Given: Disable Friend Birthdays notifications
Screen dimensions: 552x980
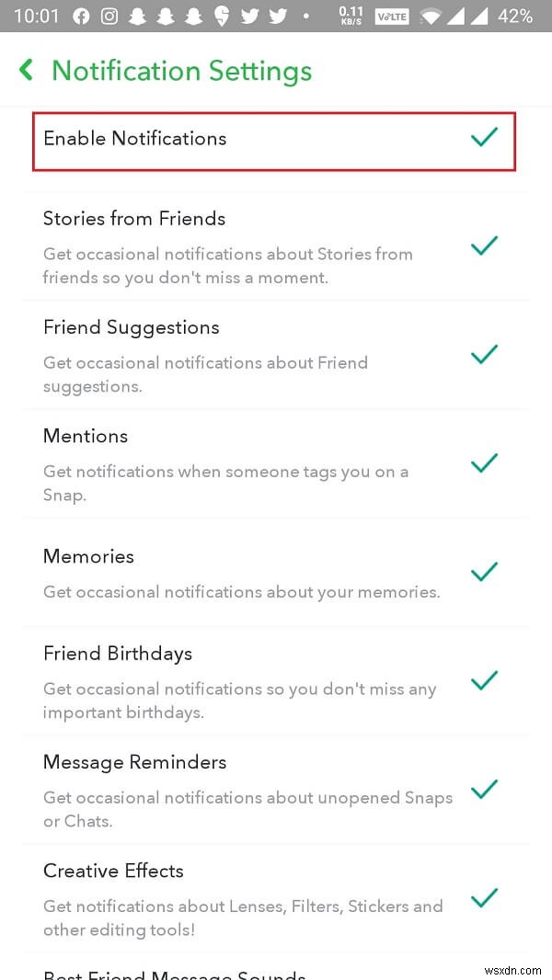Looking at the screenshot, I should coord(484,680).
